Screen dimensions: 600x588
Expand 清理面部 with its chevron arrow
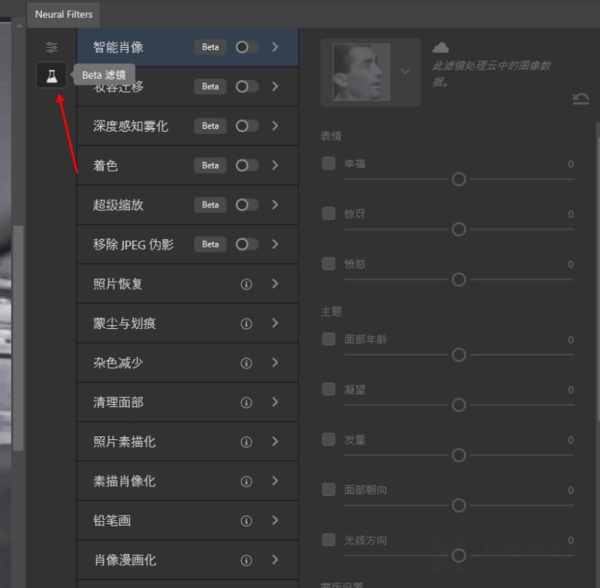pos(275,402)
